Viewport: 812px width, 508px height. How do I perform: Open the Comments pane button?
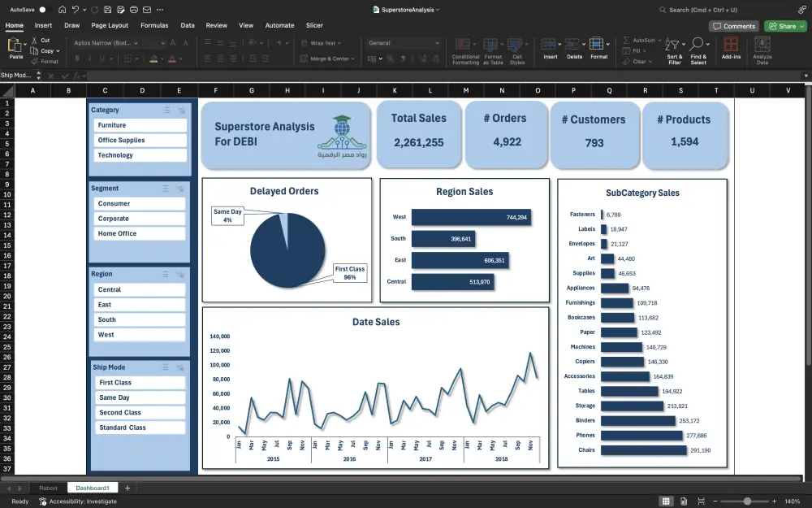tap(734, 26)
